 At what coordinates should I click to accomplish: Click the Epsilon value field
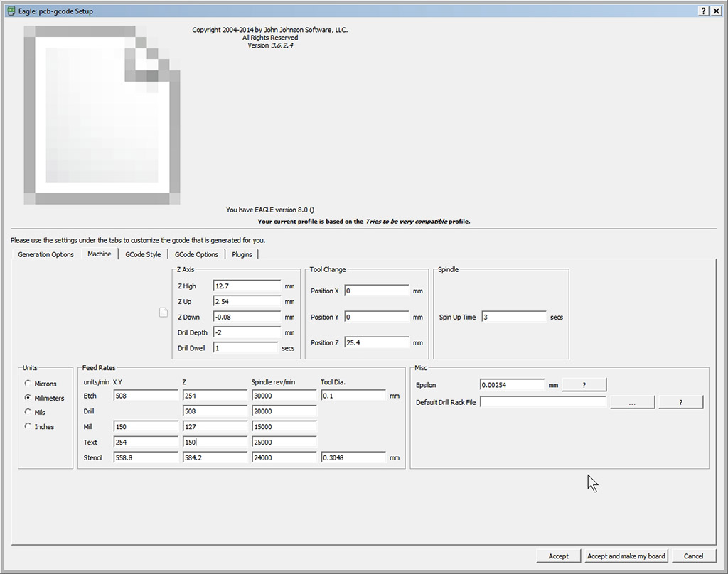tap(512, 384)
